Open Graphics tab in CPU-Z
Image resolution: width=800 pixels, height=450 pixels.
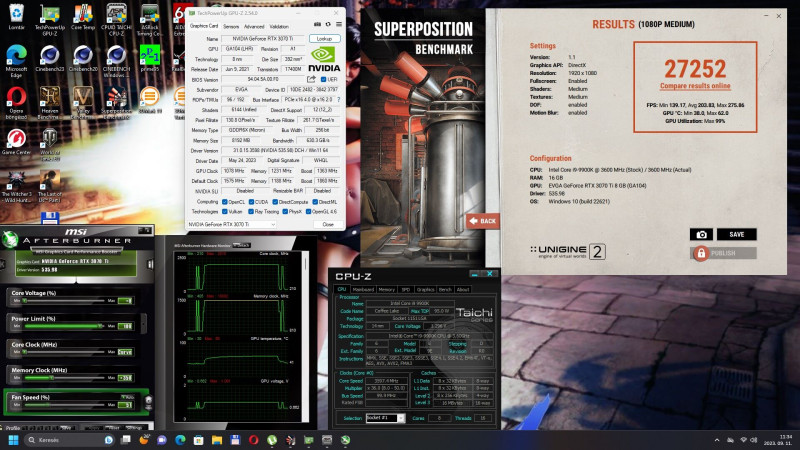coord(425,289)
